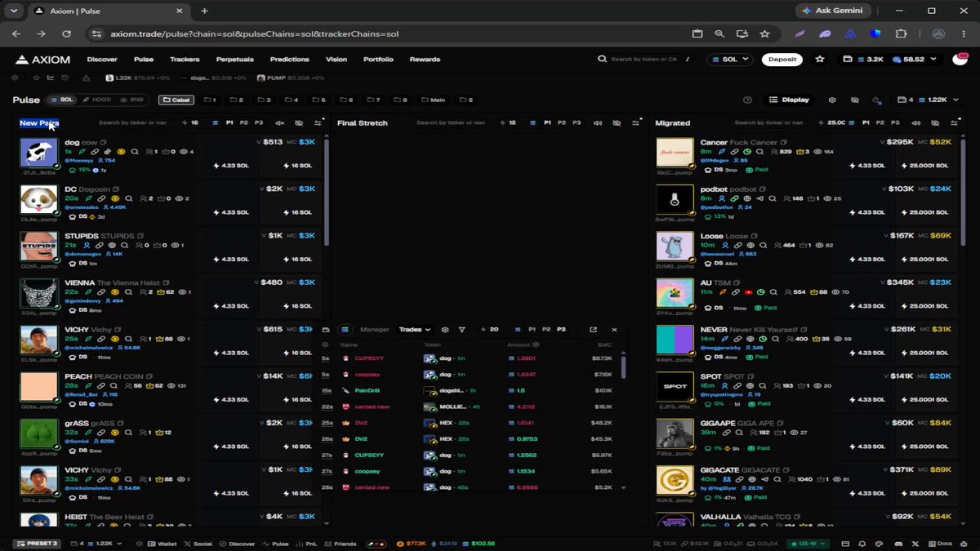
Task: Select folder 3 in Pulse bar
Action: [x=264, y=100]
